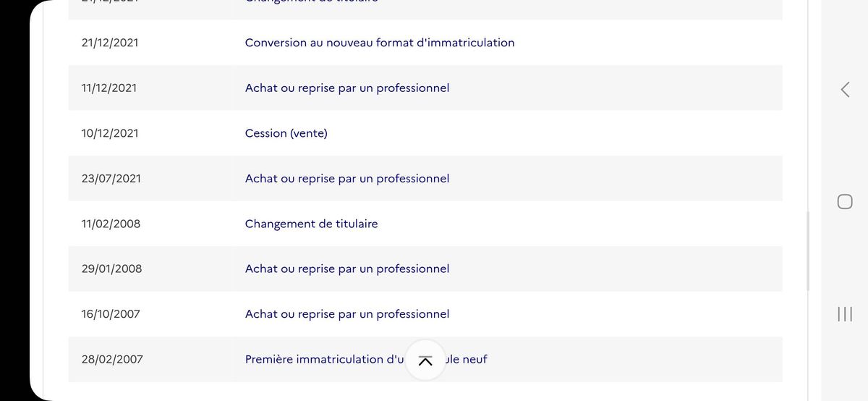Select the 16/10/2007 'Achat ou reprise' entry

pyautogui.click(x=347, y=314)
